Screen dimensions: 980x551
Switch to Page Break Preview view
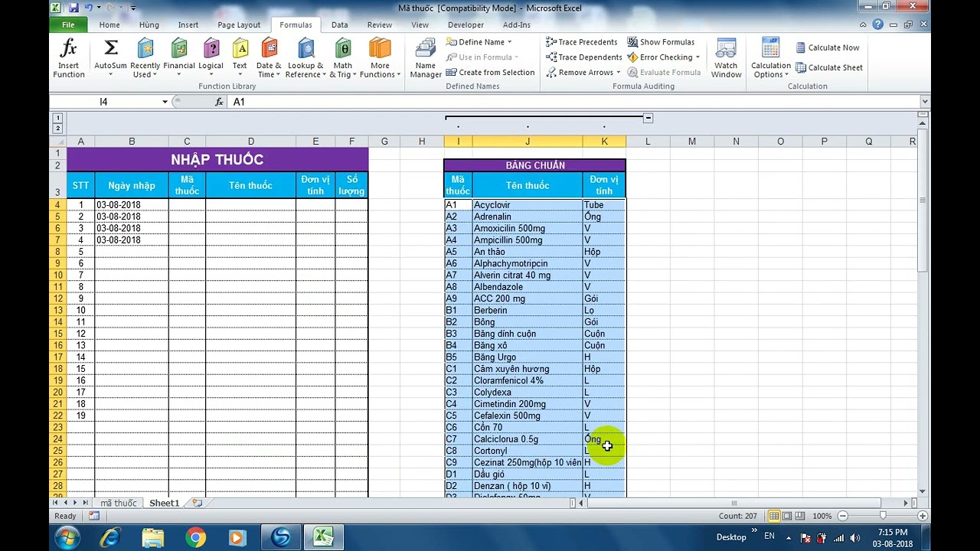[800, 516]
